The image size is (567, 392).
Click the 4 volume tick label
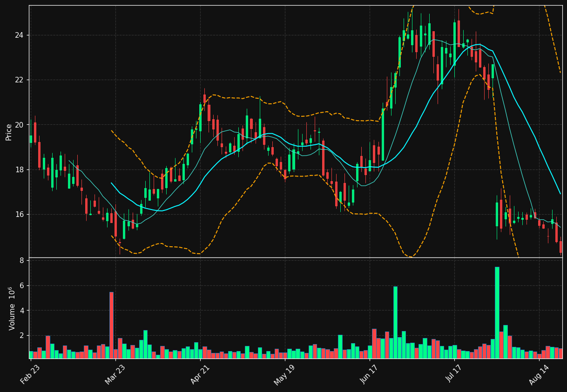tap(21, 311)
